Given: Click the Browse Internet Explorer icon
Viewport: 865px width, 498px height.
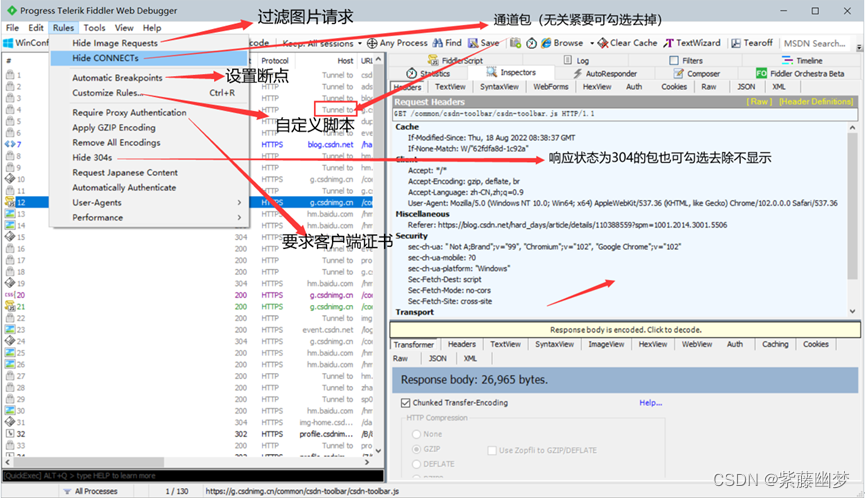Looking at the screenshot, I should (546, 43).
